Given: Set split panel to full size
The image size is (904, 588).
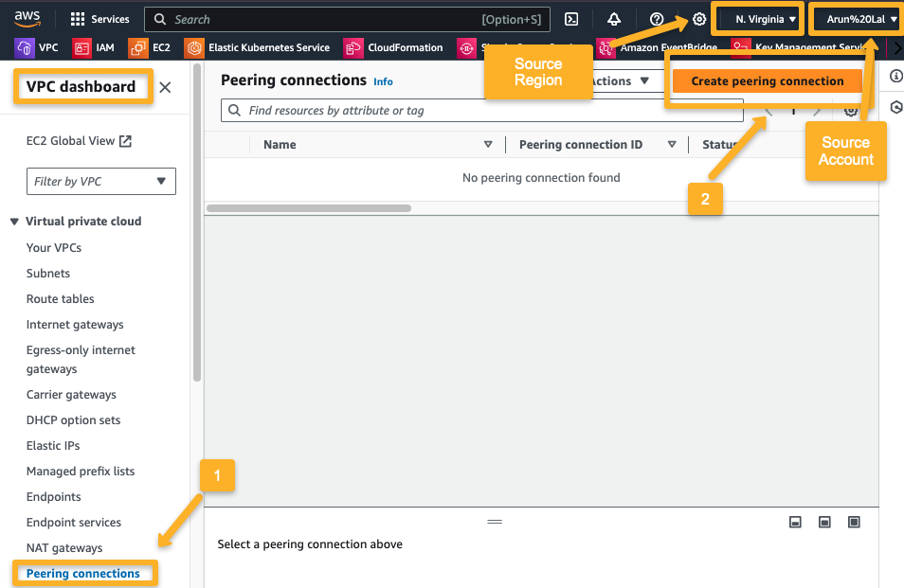Looking at the screenshot, I should pyautogui.click(x=854, y=522).
